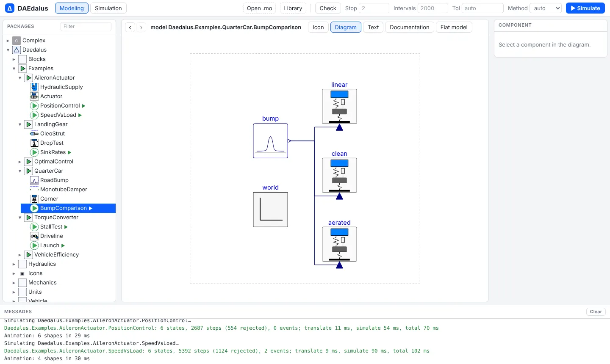Click the blue Simulate button

coord(585,8)
